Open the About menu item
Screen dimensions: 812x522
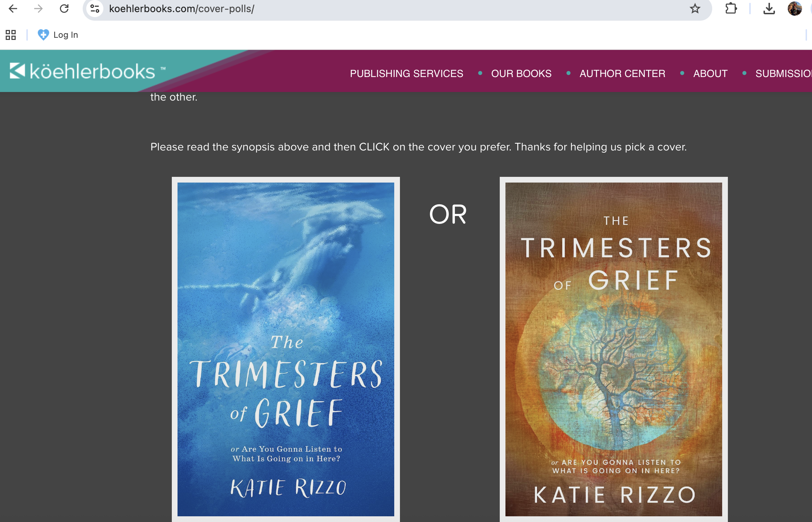710,73
